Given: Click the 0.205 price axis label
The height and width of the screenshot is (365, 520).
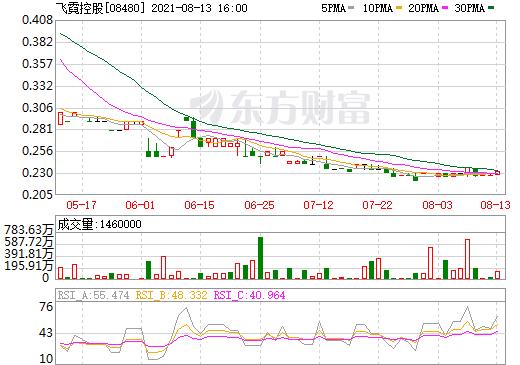Looking at the screenshot, I should (38, 194).
